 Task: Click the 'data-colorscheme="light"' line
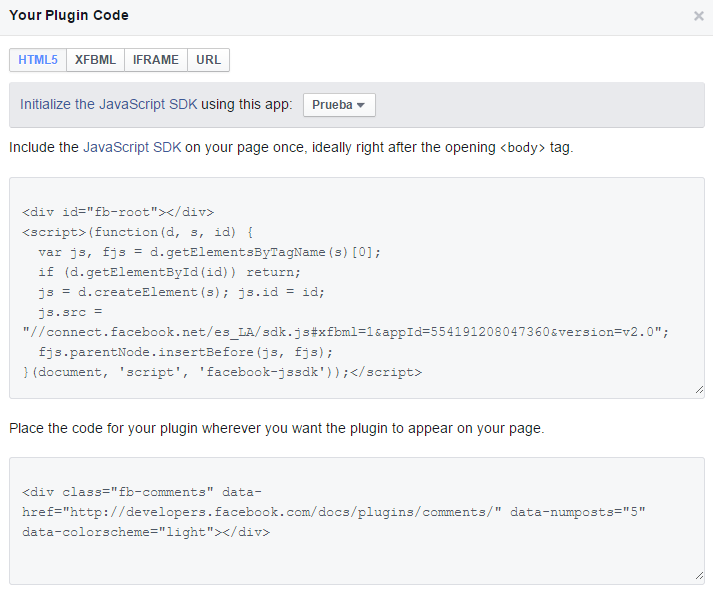click(146, 533)
